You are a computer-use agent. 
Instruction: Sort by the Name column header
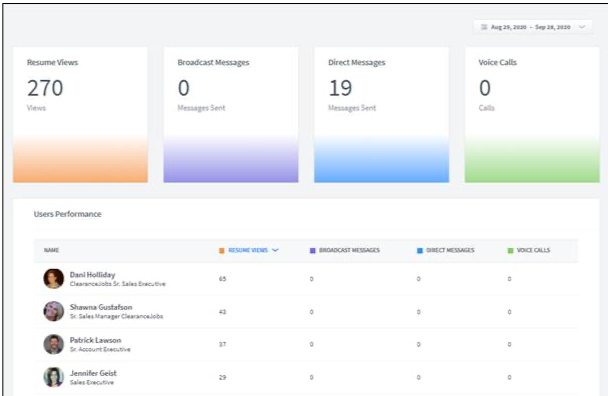pyautogui.click(x=51, y=250)
